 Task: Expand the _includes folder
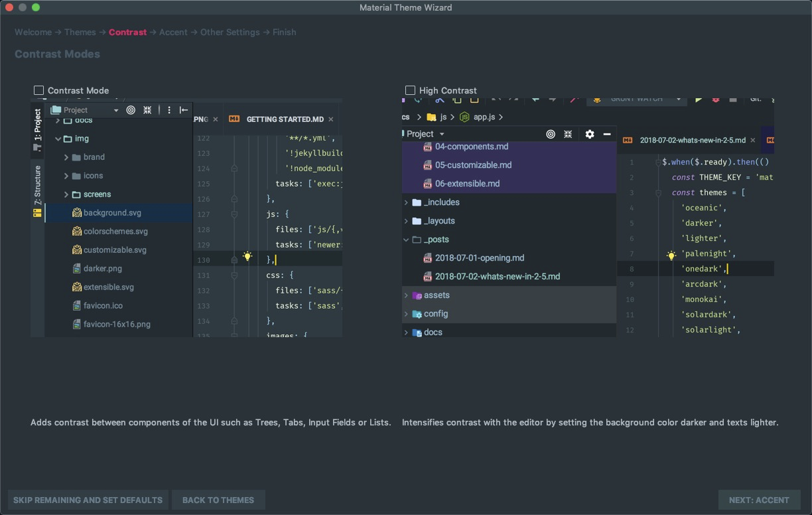(x=406, y=202)
